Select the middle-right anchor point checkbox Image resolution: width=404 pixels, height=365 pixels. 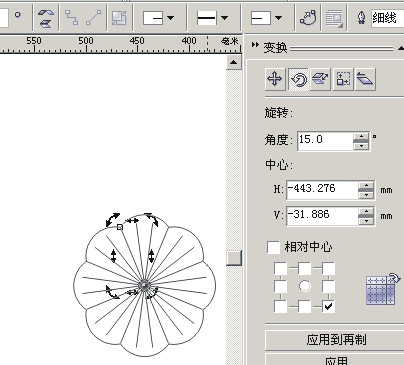(328, 286)
